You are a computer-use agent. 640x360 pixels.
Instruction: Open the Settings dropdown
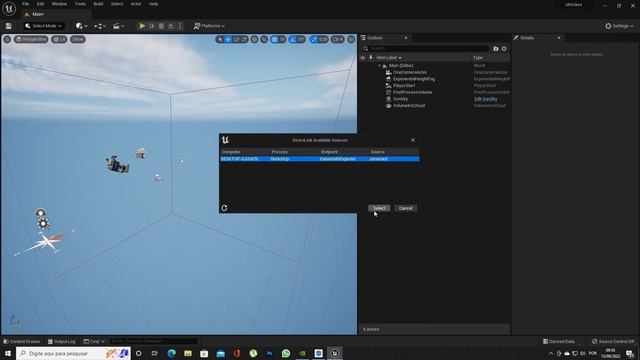619,26
